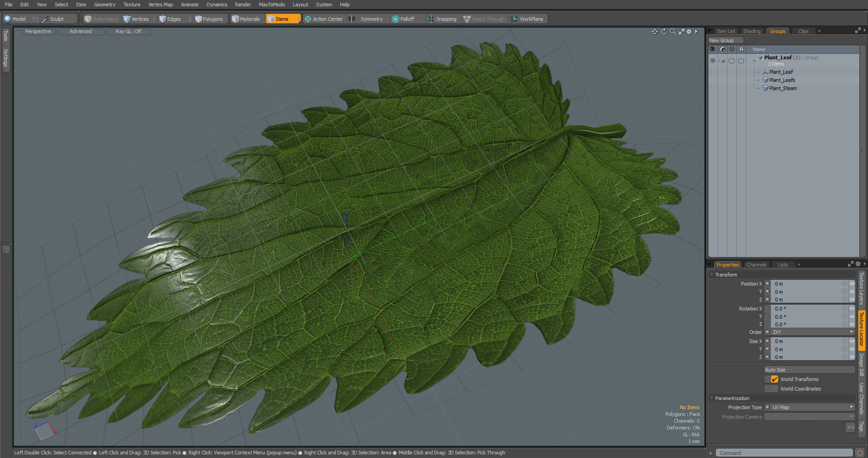Click the viewport move/pan icon
This screenshot has height=458, width=868.
pos(655,32)
